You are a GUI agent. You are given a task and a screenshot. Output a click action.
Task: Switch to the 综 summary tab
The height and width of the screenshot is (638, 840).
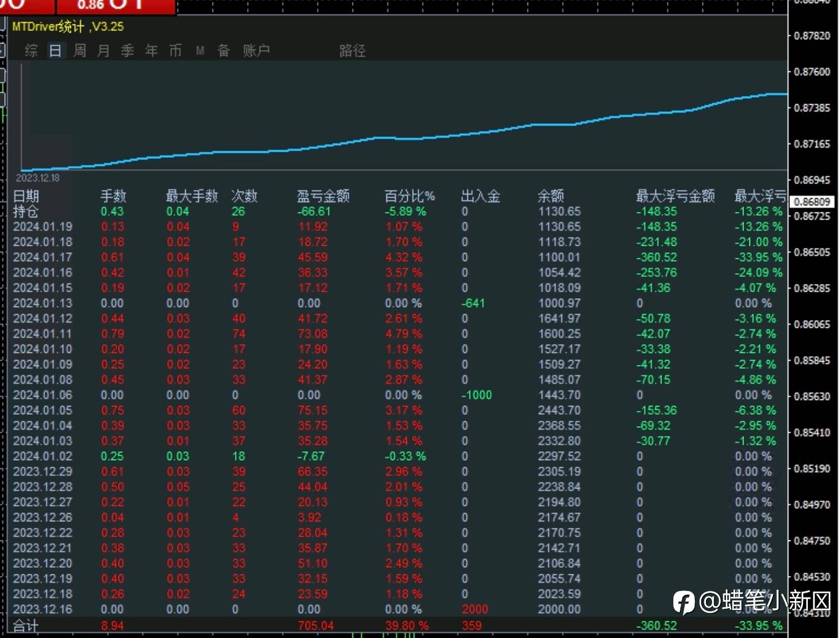32,51
